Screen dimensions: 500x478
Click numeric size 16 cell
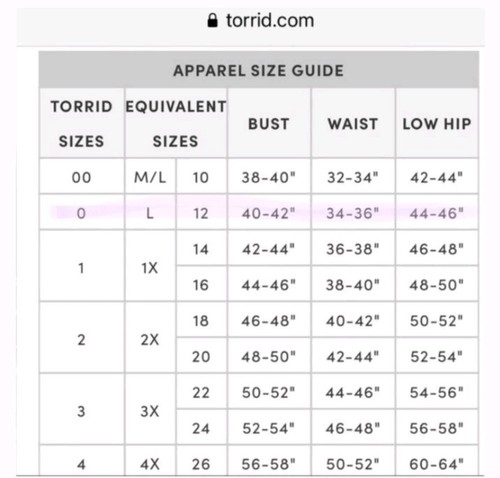pyautogui.click(x=201, y=285)
